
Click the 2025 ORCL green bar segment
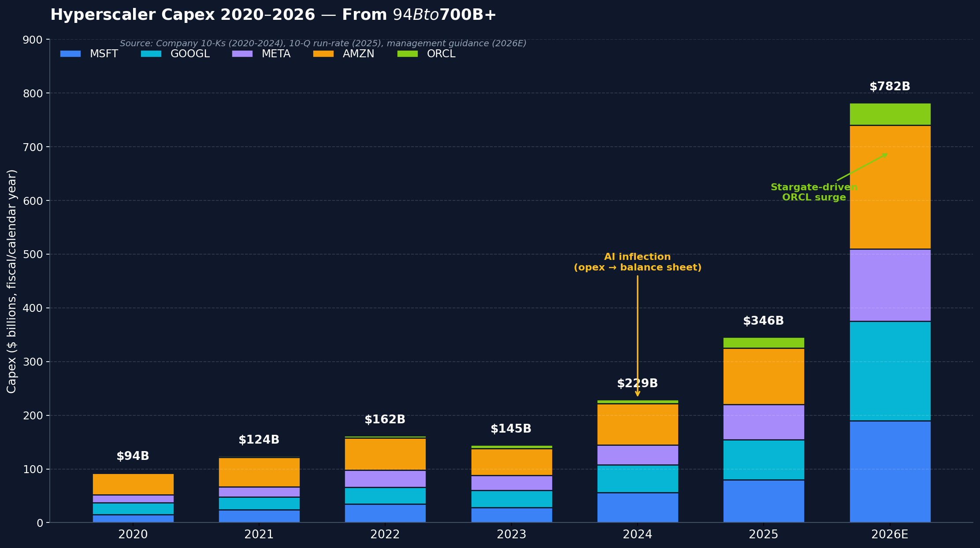(764, 343)
